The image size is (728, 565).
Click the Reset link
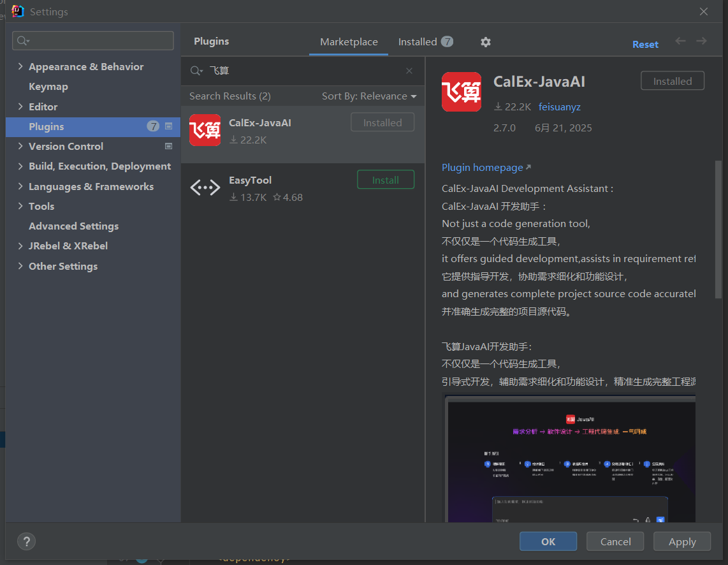tap(645, 45)
